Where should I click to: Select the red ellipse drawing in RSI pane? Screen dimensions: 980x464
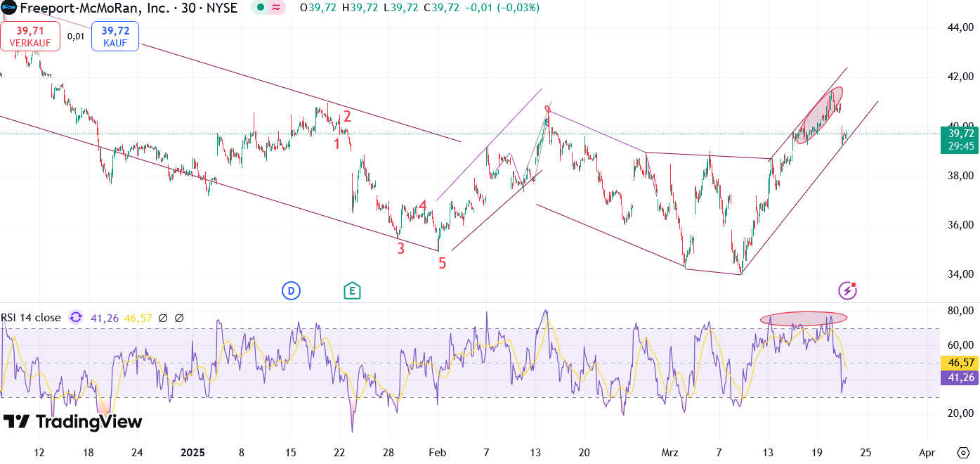click(804, 318)
